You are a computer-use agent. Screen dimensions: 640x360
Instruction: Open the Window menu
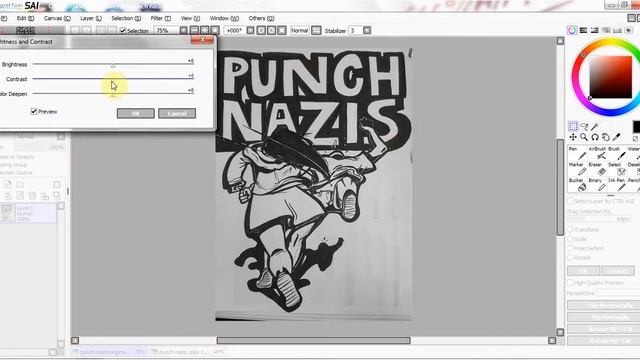coord(224,18)
